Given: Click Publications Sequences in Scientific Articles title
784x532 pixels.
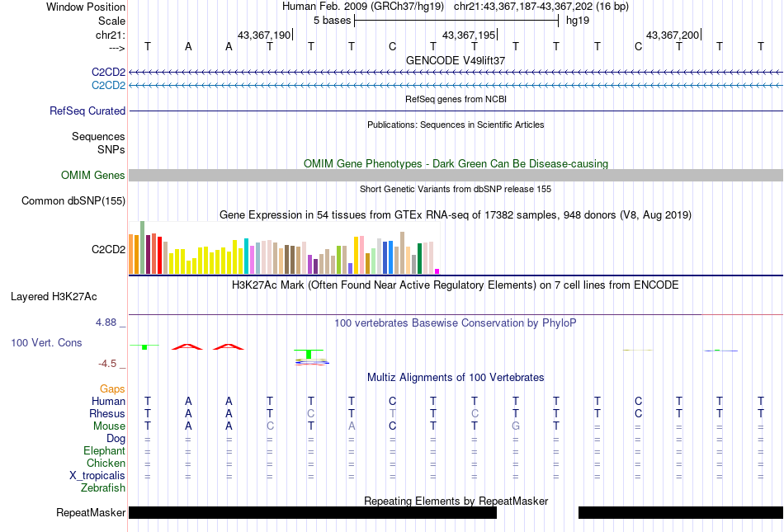Looking at the screenshot, I should coord(456,125).
